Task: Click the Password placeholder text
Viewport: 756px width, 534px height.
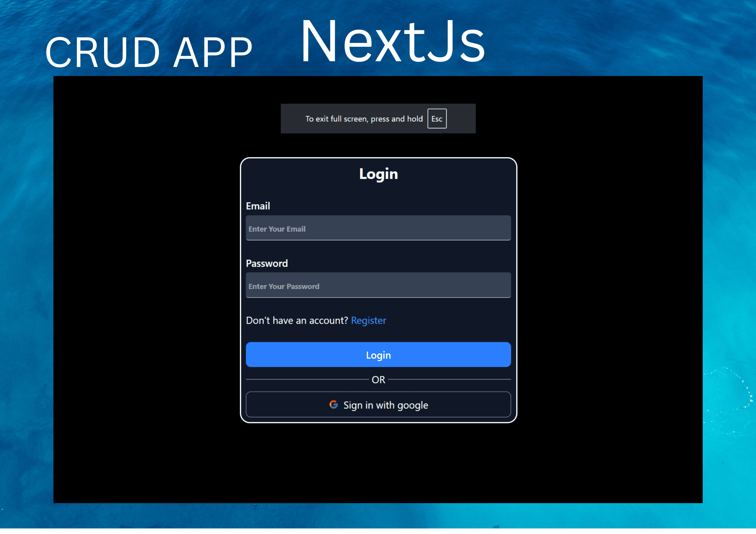Action: click(284, 286)
